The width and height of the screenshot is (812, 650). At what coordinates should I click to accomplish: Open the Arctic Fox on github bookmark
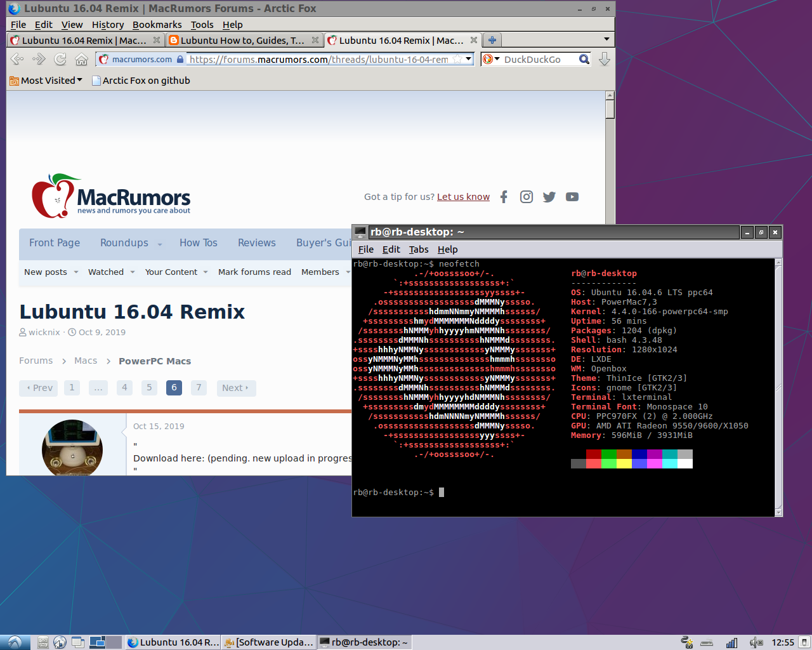[x=141, y=81]
